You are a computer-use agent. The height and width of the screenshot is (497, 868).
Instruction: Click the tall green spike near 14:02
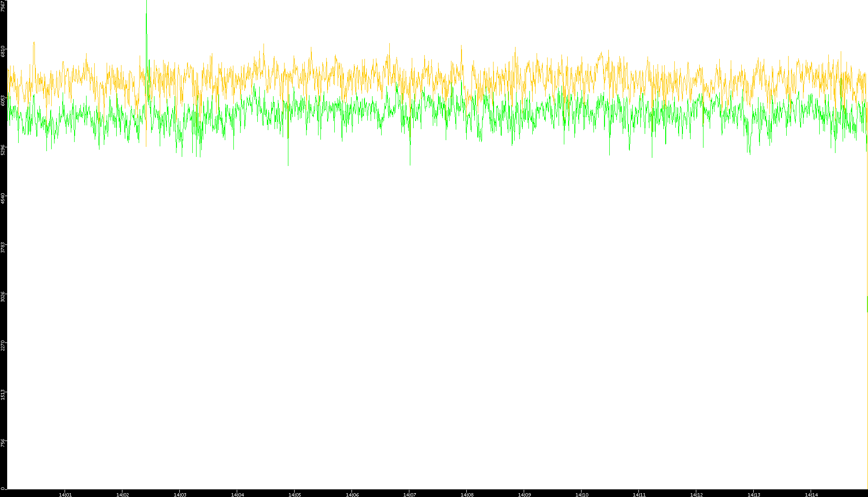tap(146, 19)
